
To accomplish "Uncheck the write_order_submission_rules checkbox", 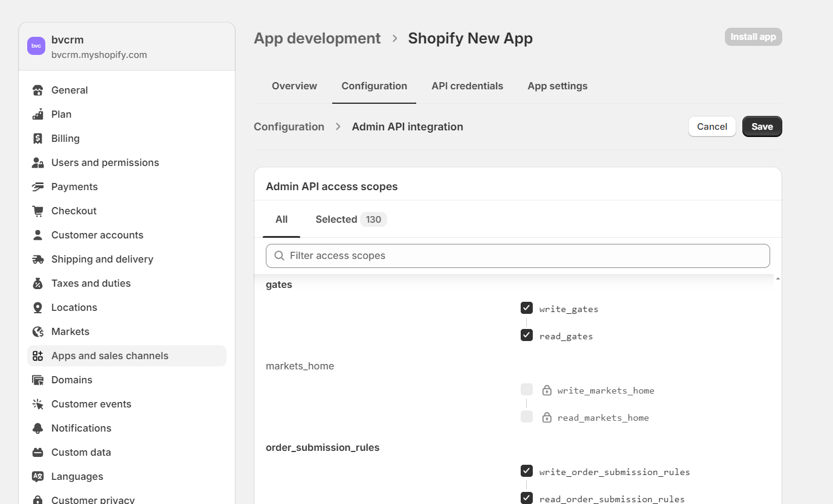I will tap(527, 471).
